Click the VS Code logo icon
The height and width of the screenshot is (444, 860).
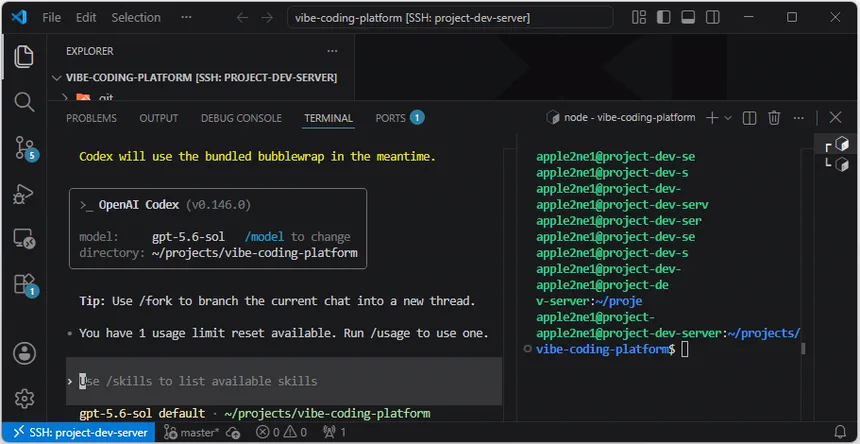pos(19,18)
